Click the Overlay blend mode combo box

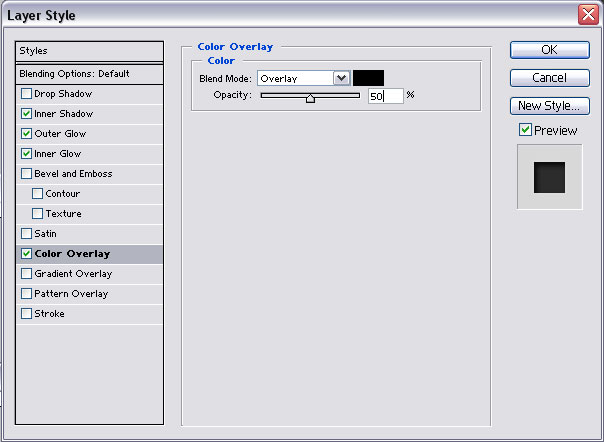point(295,78)
